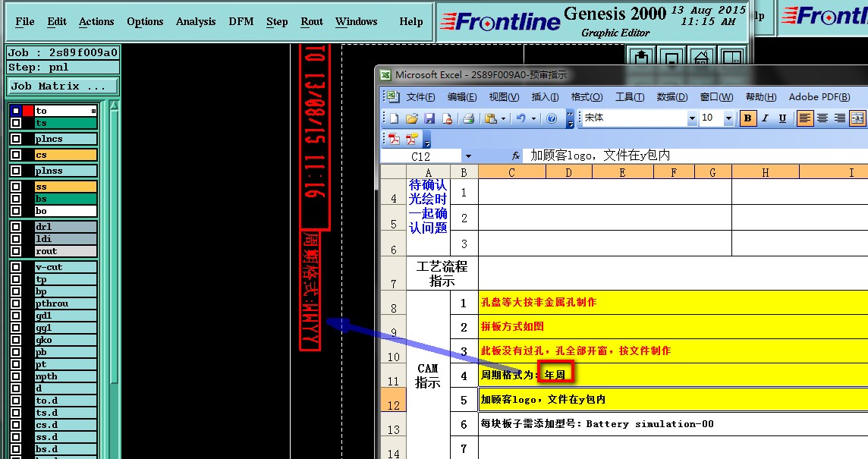868x459 pixels.
Task: Select the 'npth' layer name button
Action: pos(65,376)
